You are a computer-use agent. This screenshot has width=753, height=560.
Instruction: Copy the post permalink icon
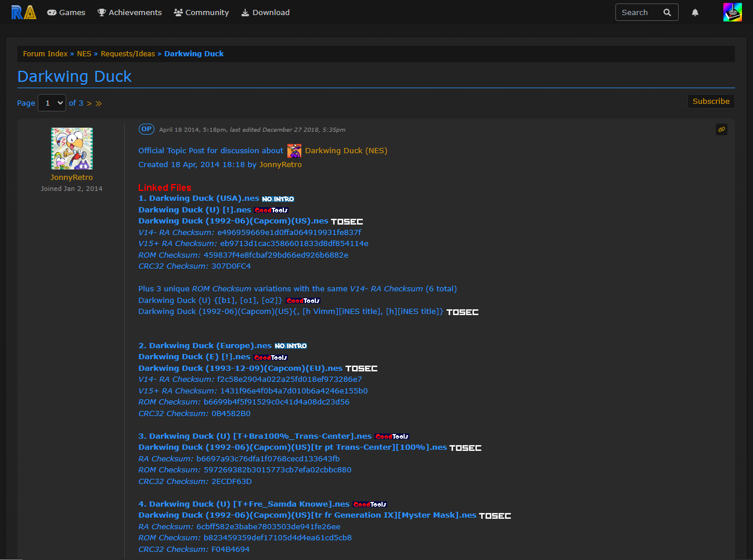[722, 129]
